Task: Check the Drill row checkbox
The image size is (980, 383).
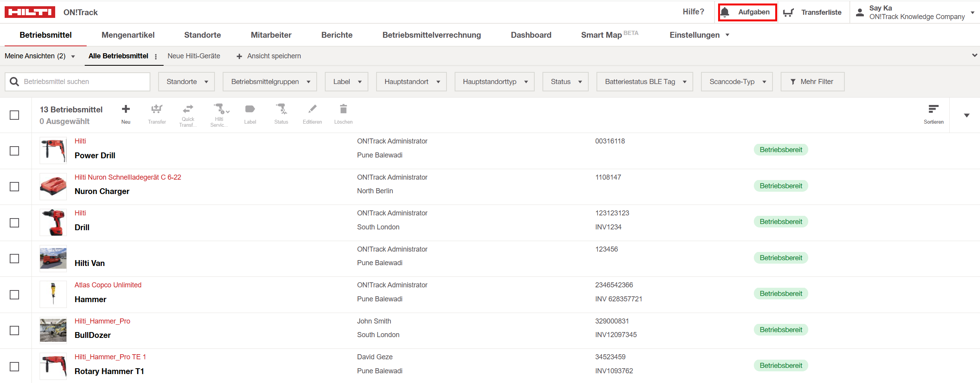Action: pyautogui.click(x=14, y=223)
